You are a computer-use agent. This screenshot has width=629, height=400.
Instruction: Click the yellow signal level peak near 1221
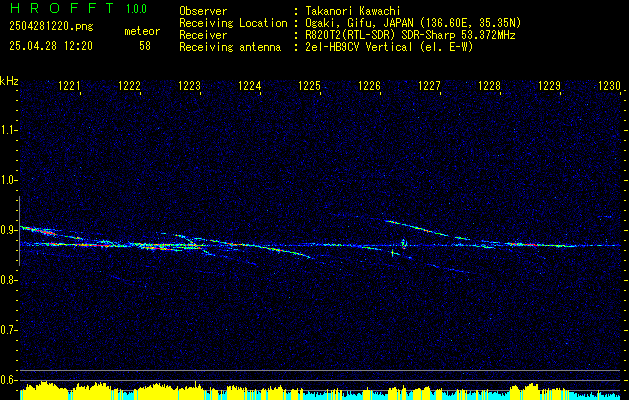point(44,391)
